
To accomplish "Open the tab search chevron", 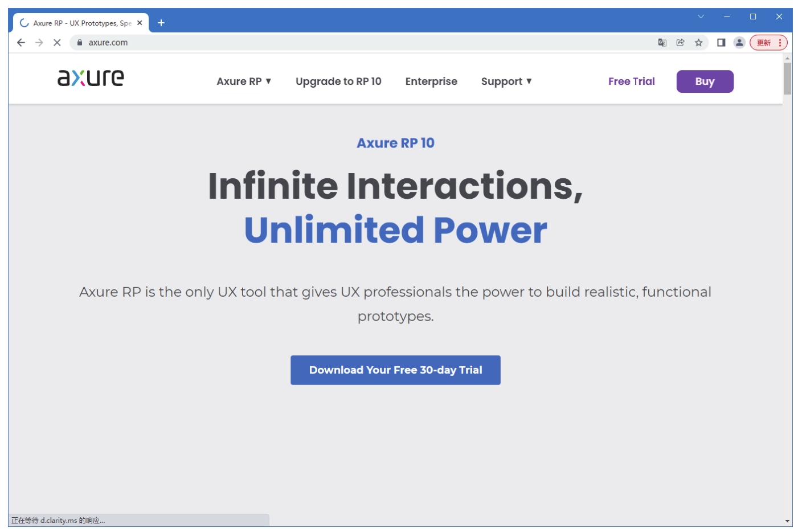I will 701,17.
